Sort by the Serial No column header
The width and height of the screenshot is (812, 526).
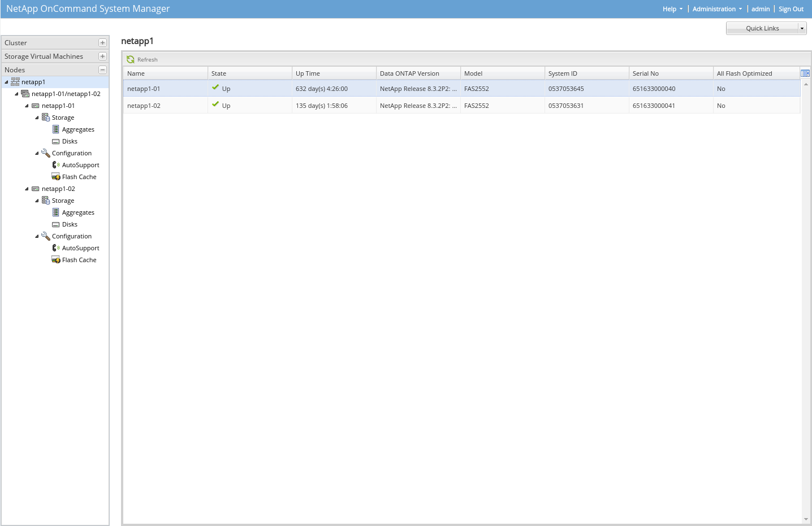(x=671, y=73)
